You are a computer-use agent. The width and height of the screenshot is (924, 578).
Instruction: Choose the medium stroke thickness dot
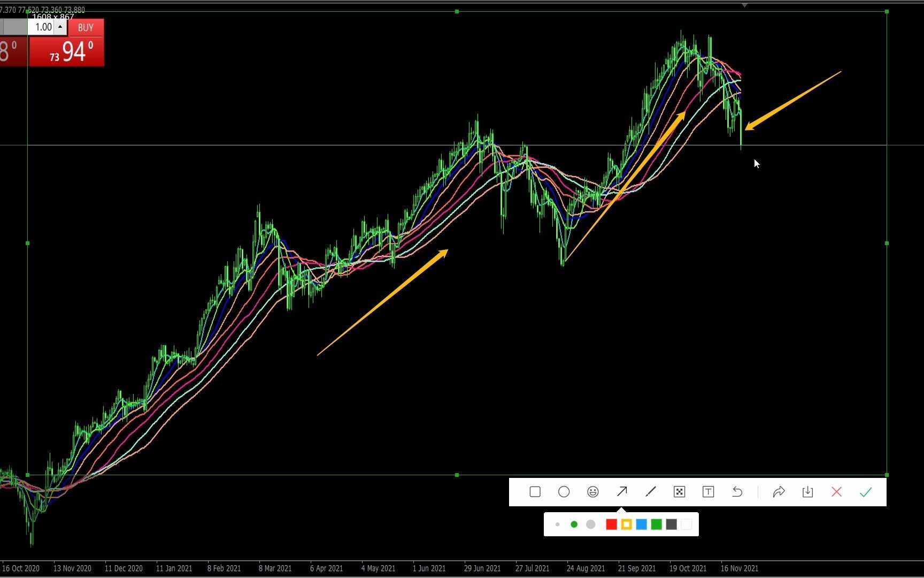click(x=574, y=524)
